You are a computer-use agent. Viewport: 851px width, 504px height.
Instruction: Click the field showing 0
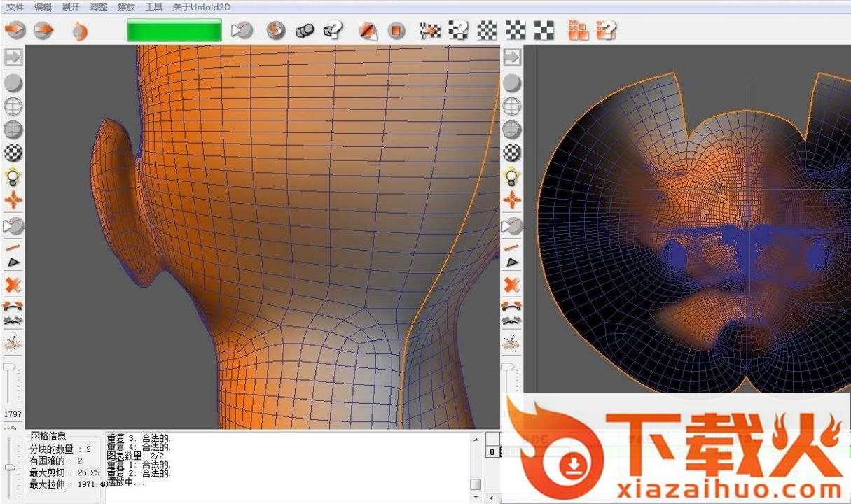click(492, 452)
